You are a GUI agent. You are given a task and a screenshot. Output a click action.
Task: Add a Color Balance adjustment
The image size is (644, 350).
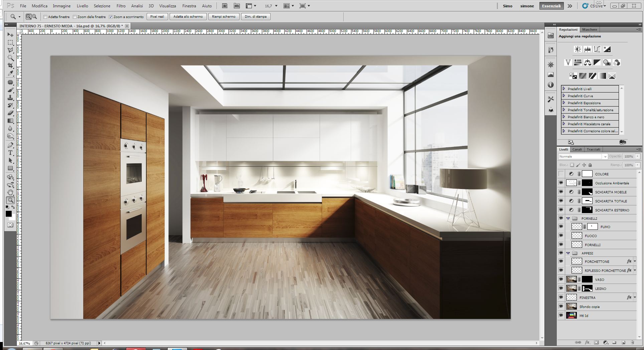[x=588, y=62]
